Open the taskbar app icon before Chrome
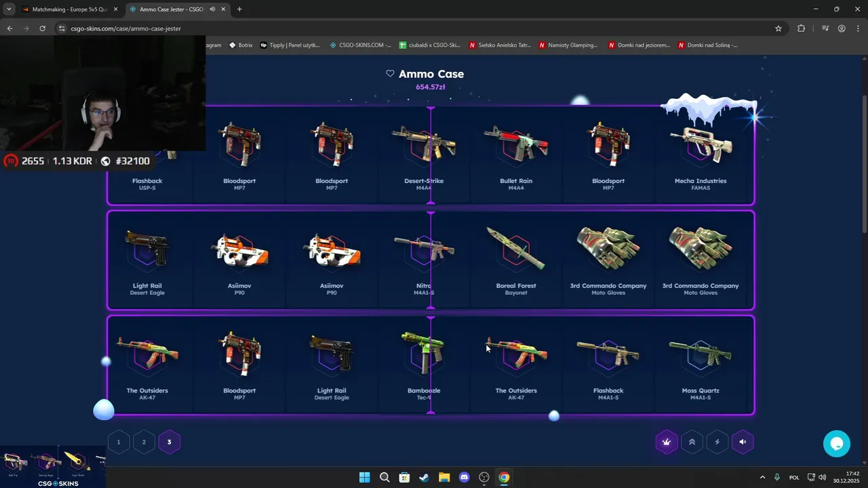The width and height of the screenshot is (868, 488). click(x=484, y=477)
